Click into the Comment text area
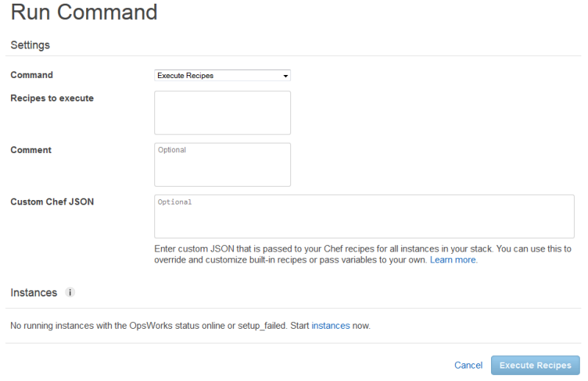588x381 pixels. tap(223, 164)
